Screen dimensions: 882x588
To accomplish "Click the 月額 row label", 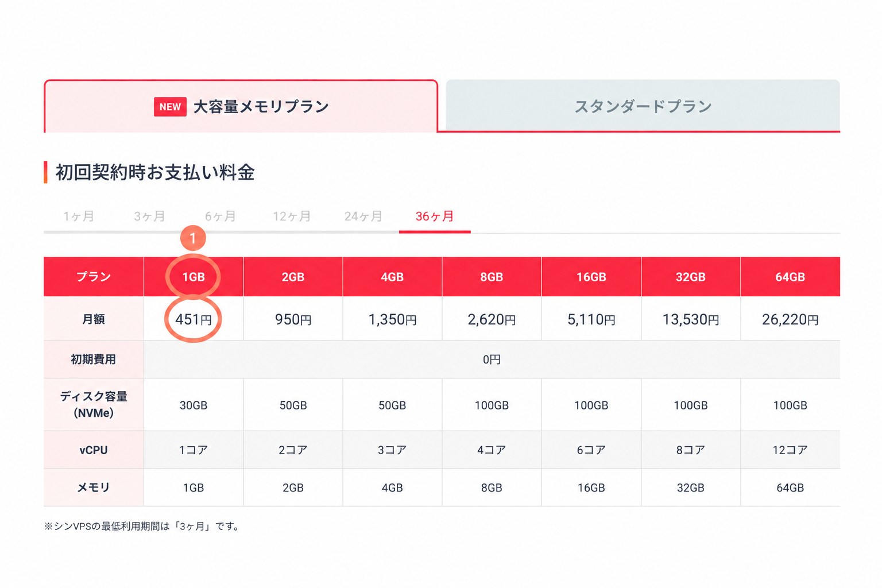I will pos(94,319).
